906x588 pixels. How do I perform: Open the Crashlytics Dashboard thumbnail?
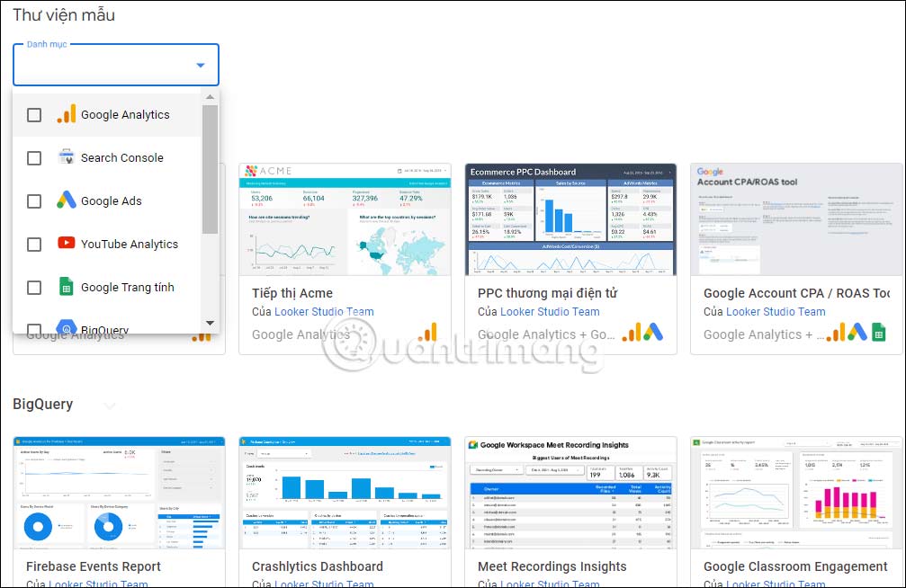pos(345,493)
